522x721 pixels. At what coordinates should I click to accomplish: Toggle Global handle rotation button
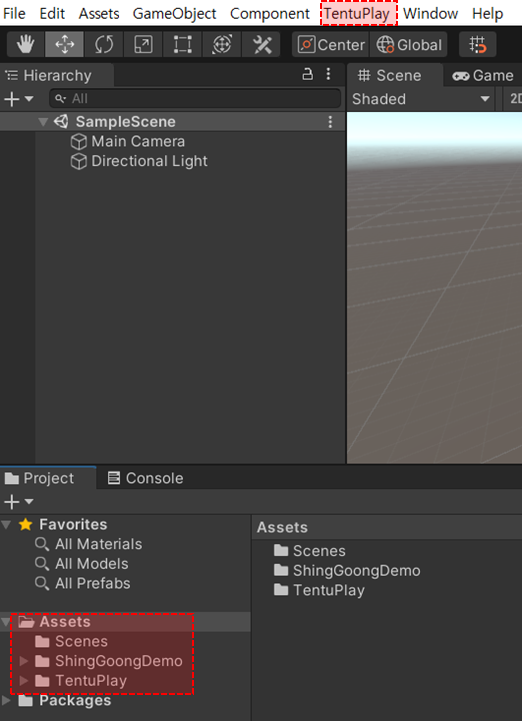tap(408, 45)
